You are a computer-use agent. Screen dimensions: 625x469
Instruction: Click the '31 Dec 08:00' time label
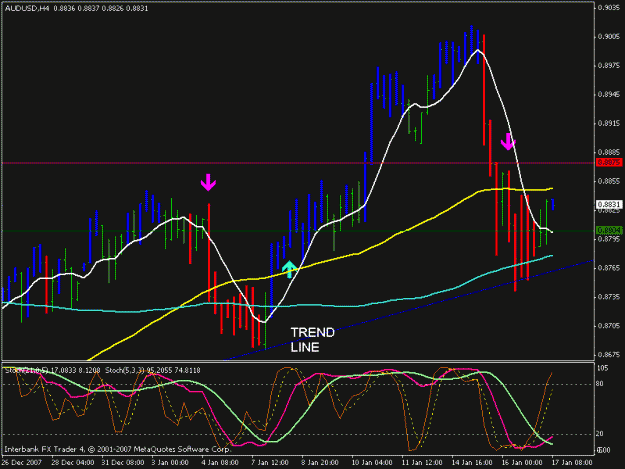pyautogui.click(x=122, y=463)
